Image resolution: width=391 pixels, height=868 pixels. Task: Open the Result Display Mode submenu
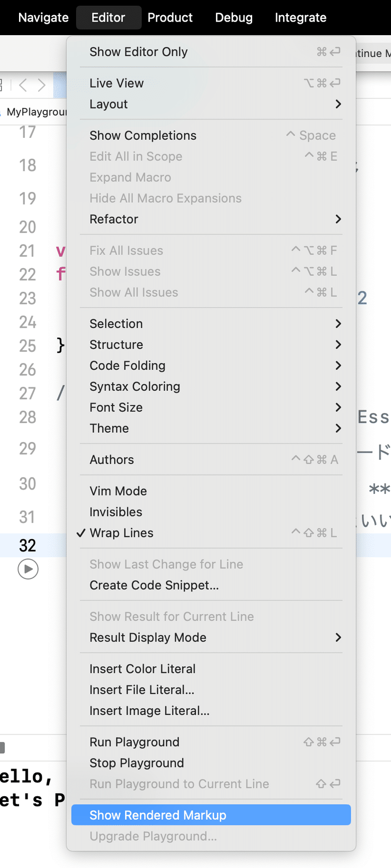pyautogui.click(x=211, y=637)
